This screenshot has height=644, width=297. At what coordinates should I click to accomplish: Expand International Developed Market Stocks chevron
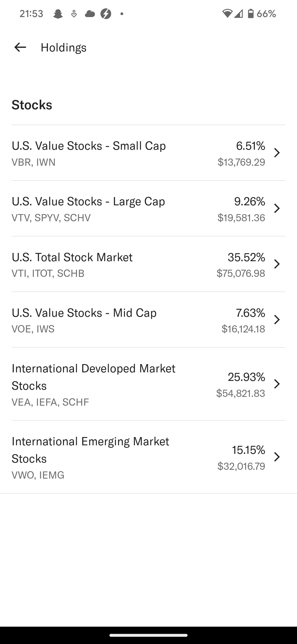click(277, 384)
